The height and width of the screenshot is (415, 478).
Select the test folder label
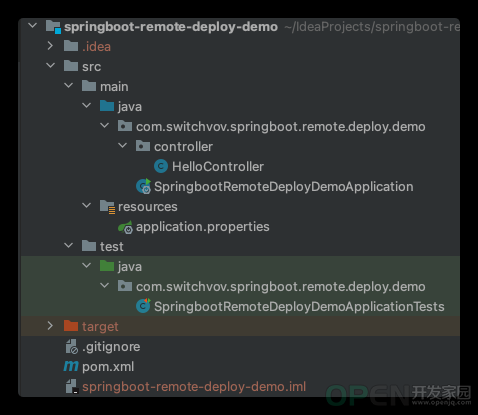click(112, 247)
